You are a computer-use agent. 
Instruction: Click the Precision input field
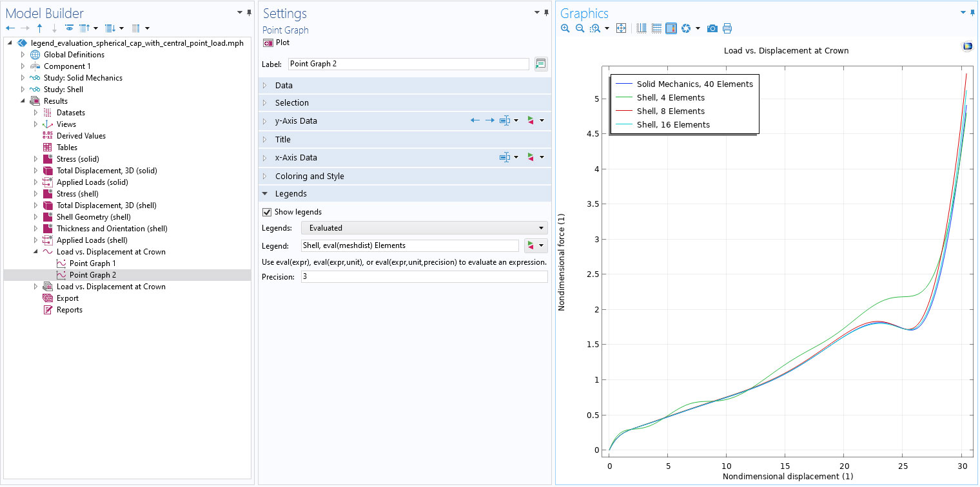coord(424,276)
